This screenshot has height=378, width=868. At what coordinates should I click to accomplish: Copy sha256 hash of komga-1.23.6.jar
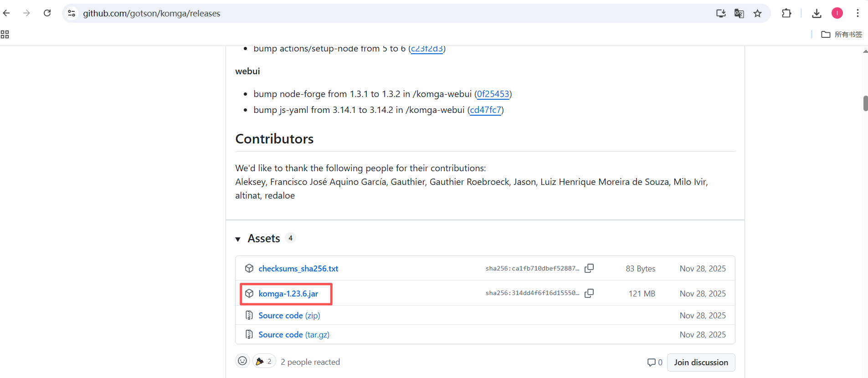click(x=589, y=293)
